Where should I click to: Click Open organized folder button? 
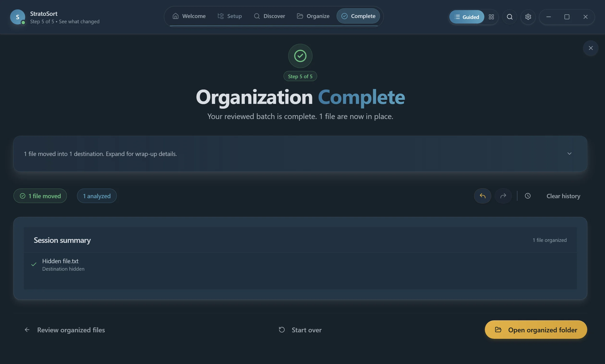point(536,330)
